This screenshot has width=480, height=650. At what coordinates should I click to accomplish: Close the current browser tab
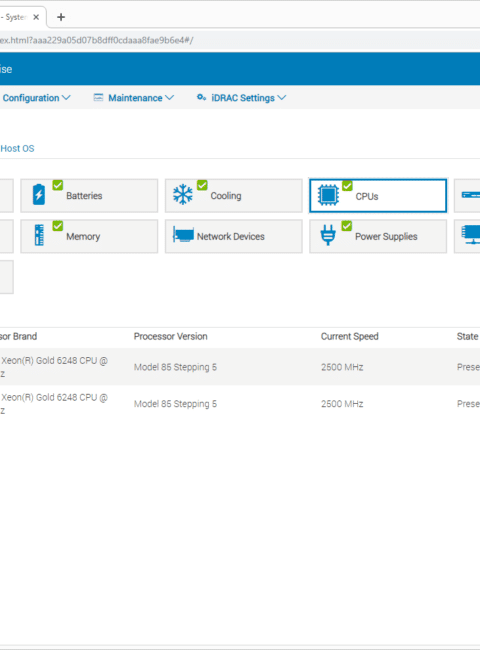36,17
